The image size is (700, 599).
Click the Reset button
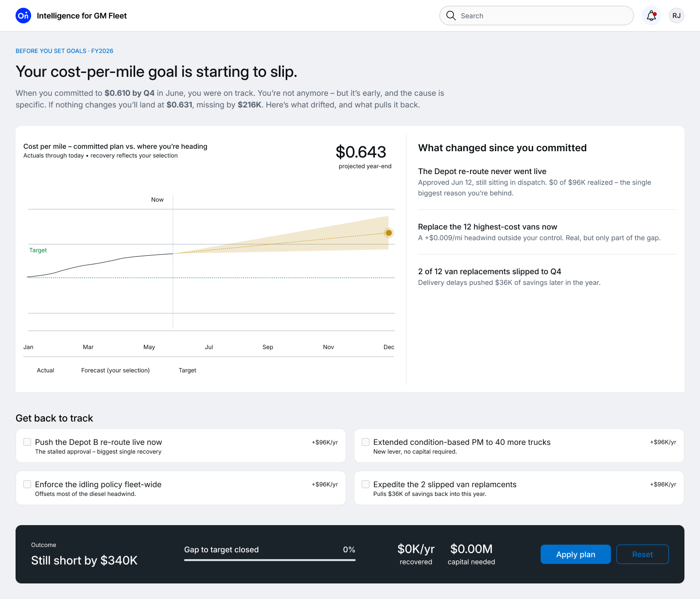(643, 554)
